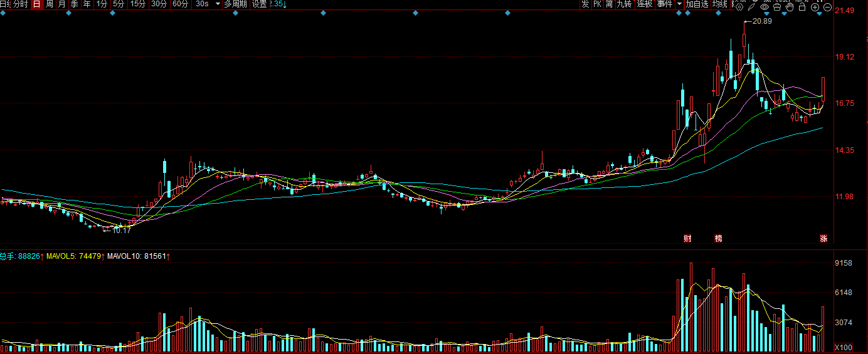Expand the dropdown next to 事件
Image resolution: width=868 pixels, height=354 pixels.
pyautogui.click(x=679, y=4)
